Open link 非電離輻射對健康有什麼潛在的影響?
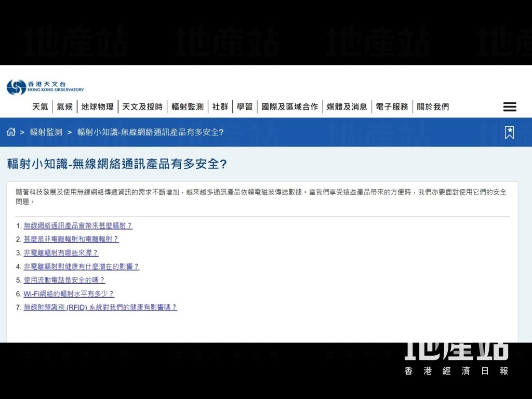Image resolution: width=532 pixels, height=399 pixels. 82,267
